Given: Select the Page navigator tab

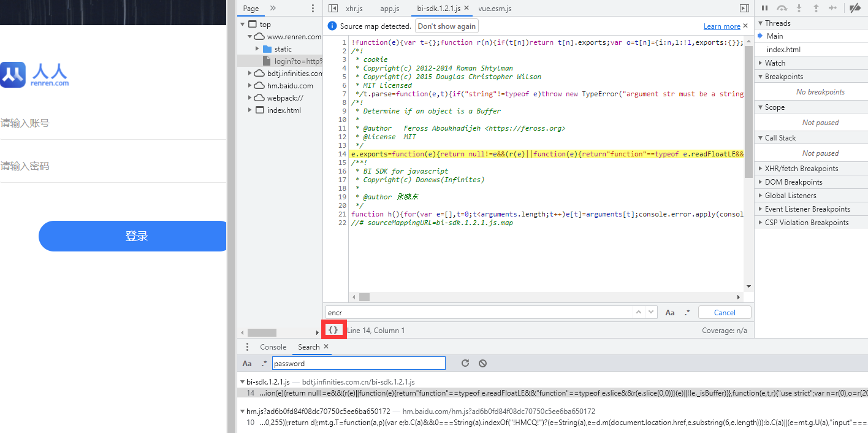Looking at the screenshot, I should [x=251, y=9].
